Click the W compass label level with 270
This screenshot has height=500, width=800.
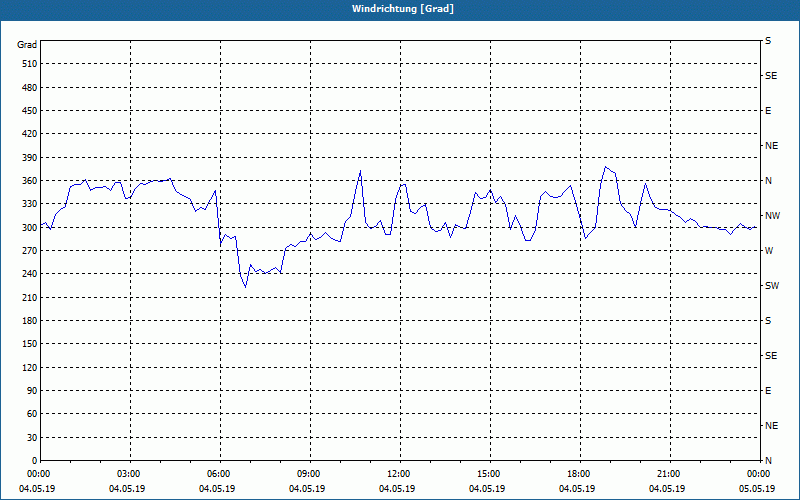(x=769, y=251)
